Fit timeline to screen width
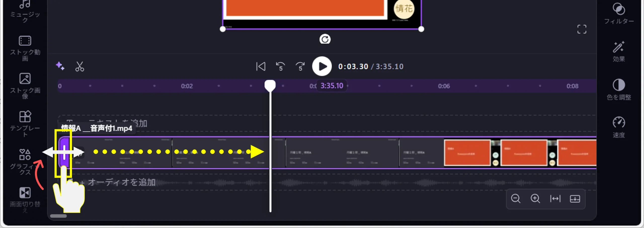 555,199
